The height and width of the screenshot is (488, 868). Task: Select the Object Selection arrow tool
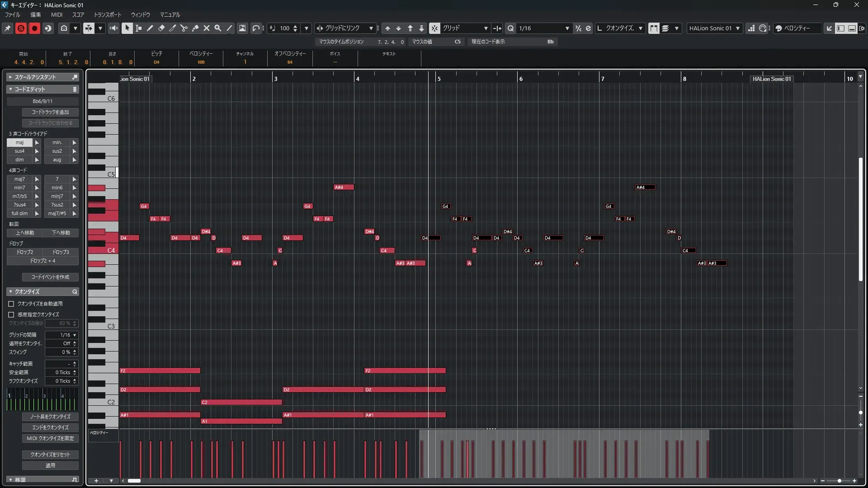tap(127, 28)
